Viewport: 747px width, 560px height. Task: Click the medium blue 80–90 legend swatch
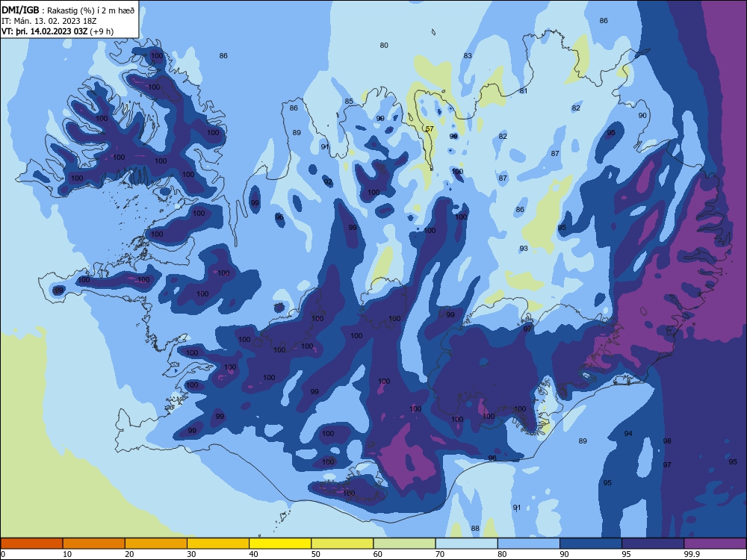(x=529, y=544)
